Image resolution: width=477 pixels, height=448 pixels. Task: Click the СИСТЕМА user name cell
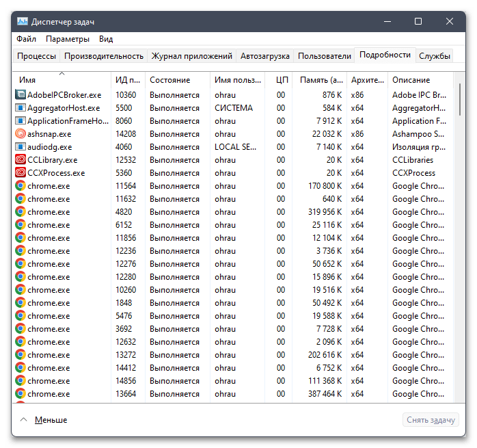pyautogui.click(x=234, y=108)
